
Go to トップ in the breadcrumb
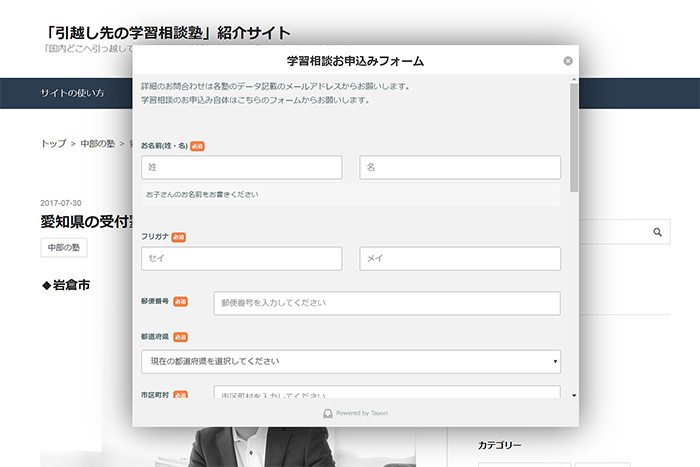click(53, 144)
